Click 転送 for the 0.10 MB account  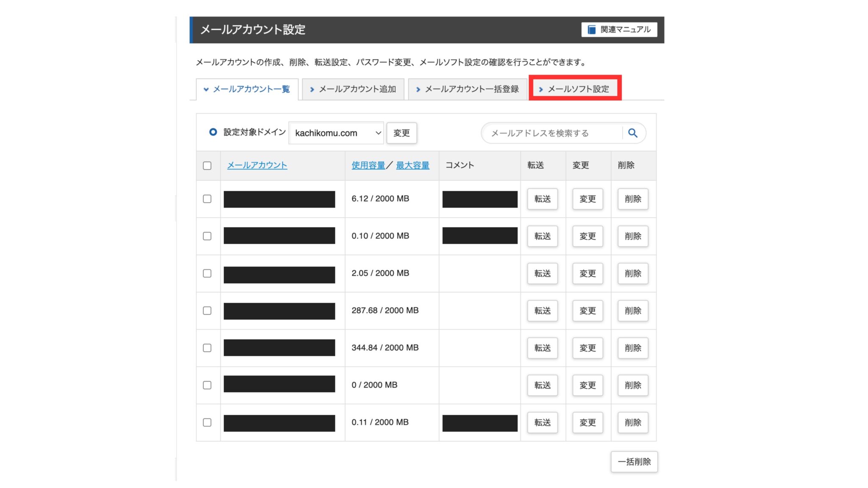click(x=542, y=236)
